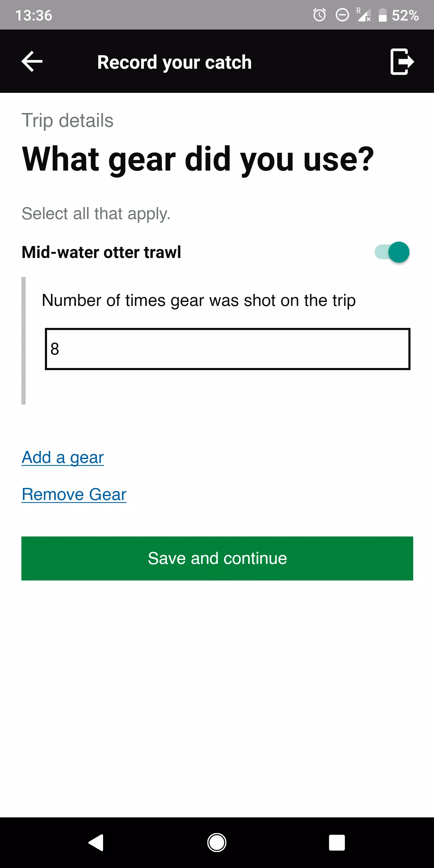This screenshot has width=434, height=868.
Task: Tap the Number of times gear label
Action: tap(199, 300)
